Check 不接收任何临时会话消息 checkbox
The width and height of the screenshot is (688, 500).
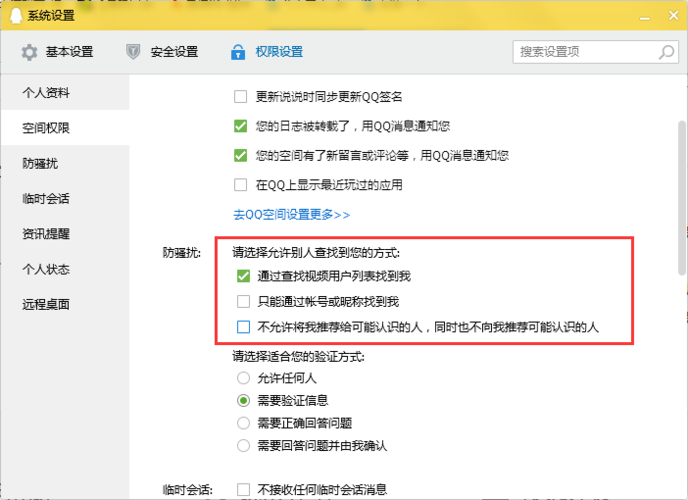244,489
